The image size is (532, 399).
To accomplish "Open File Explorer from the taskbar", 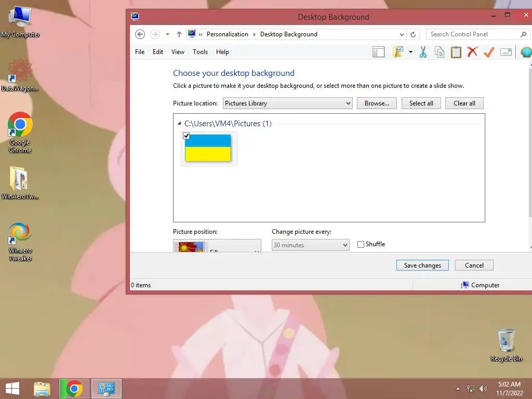I will 42,389.
